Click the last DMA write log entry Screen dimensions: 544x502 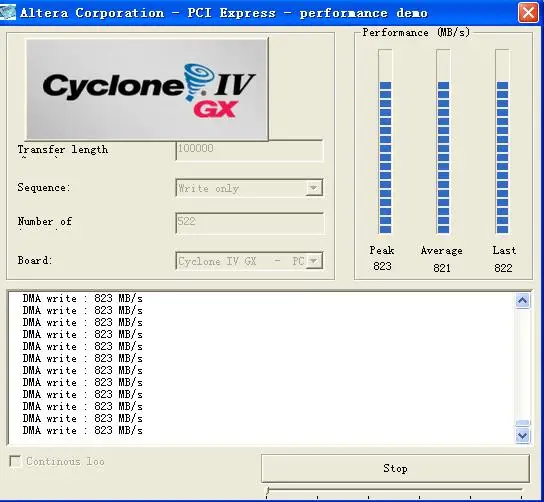83,431
